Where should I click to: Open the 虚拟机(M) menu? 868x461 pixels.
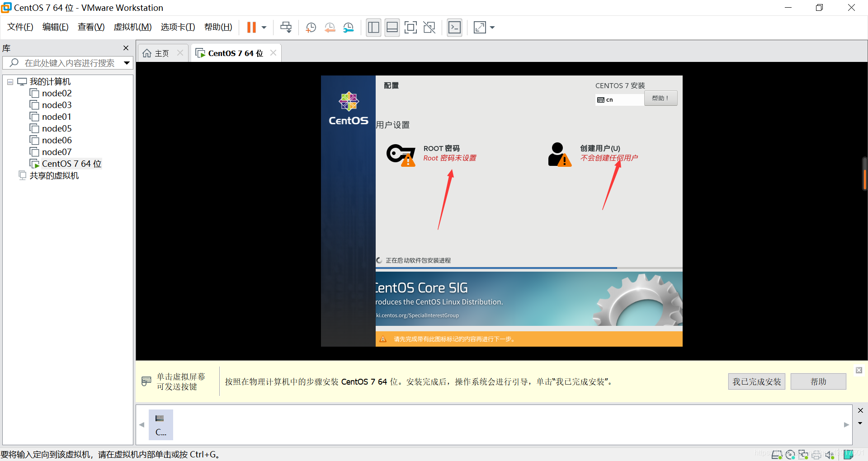pos(132,27)
